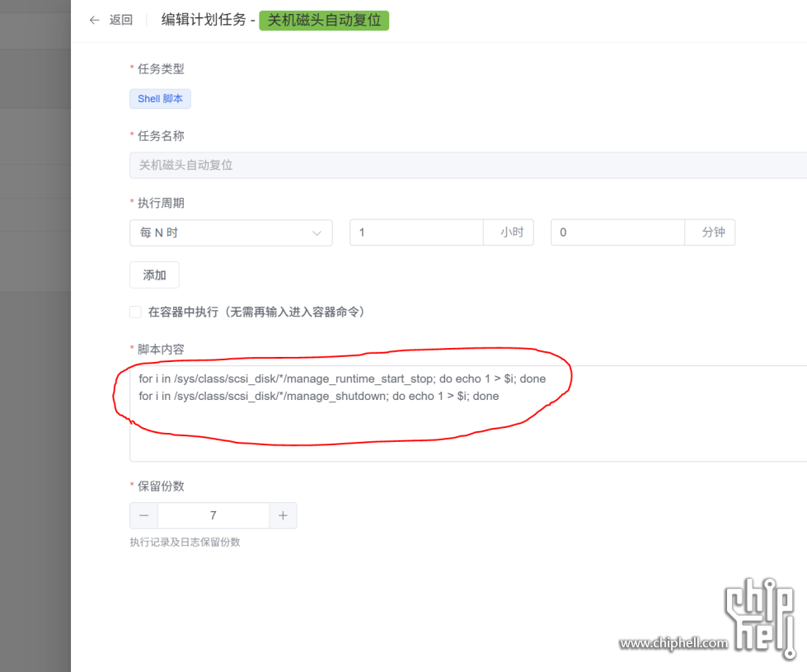Go back via 返回 link
This screenshot has height=672, width=807.
tap(121, 20)
